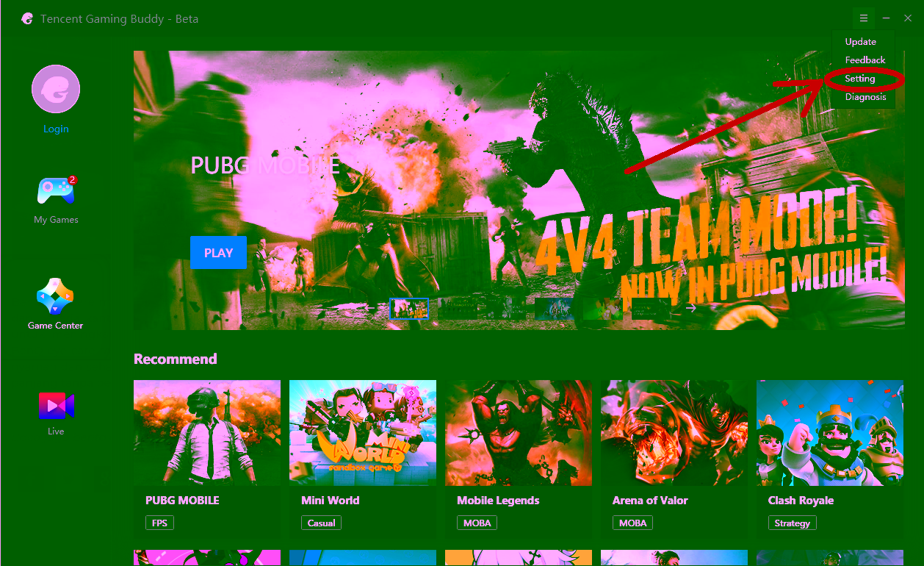Go to next banner with right arrow
This screenshot has width=924, height=566.
[691, 308]
